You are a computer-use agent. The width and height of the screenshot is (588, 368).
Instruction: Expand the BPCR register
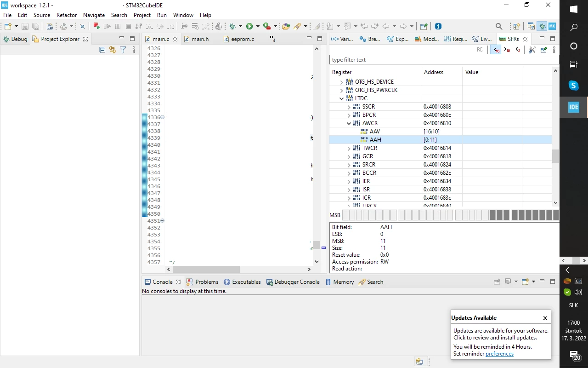click(x=349, y=115)
